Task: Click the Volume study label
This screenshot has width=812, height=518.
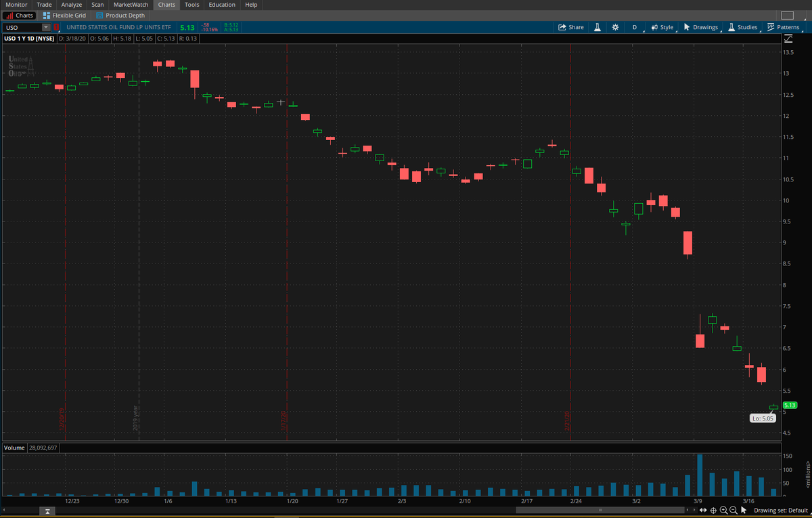Action: pos(14,448)
